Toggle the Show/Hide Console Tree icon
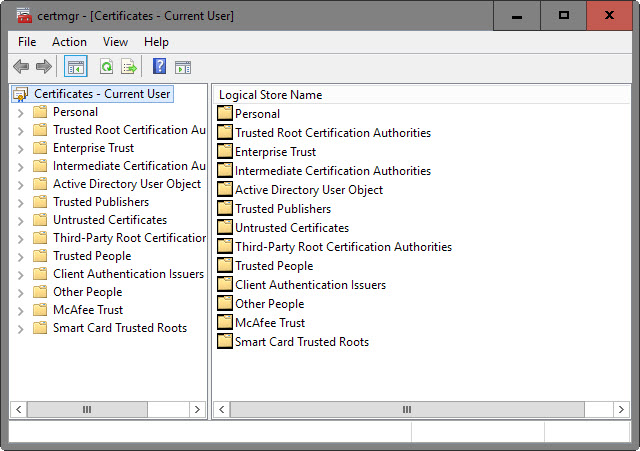The width and height of the screenshot is (640, 451). point(76,67)
